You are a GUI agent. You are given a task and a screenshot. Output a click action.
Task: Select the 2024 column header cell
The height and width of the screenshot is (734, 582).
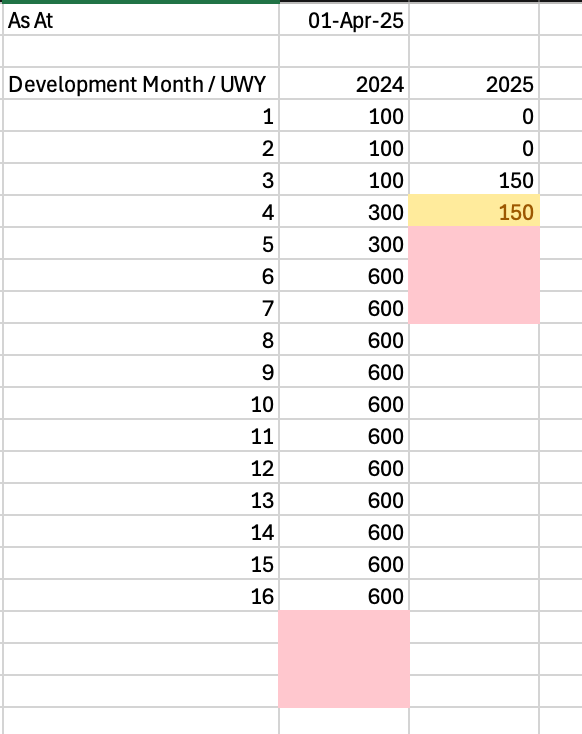click(344, 84)
